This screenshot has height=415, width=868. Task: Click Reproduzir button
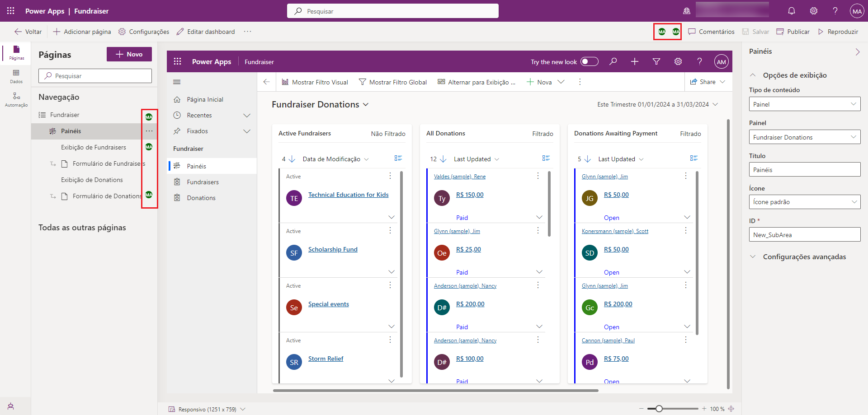pos(838,32)
